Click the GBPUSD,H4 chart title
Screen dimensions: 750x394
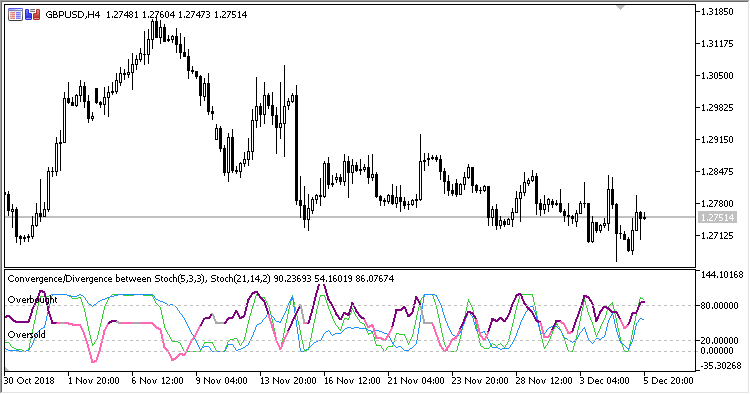tap(73, 15)
